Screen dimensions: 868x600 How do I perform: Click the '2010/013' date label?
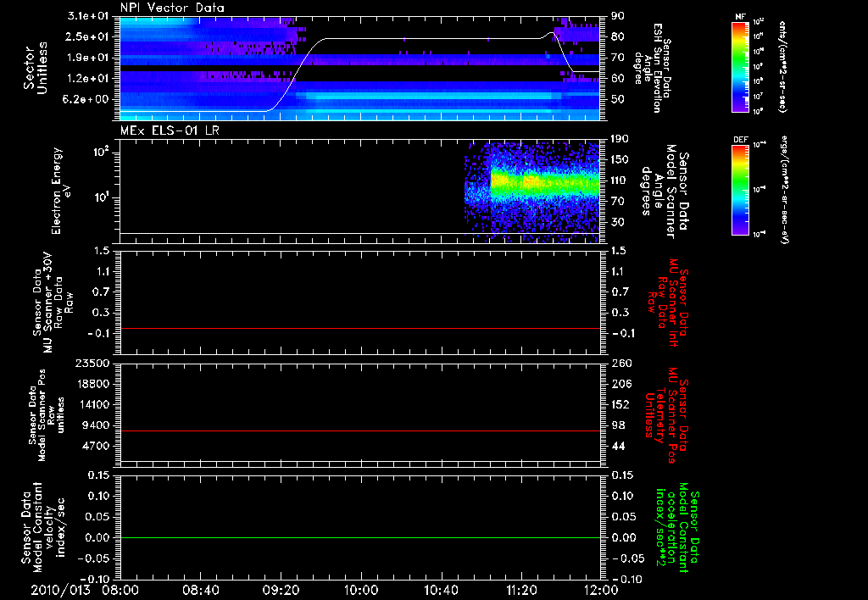pyautogui.click(x=60, y=590)
